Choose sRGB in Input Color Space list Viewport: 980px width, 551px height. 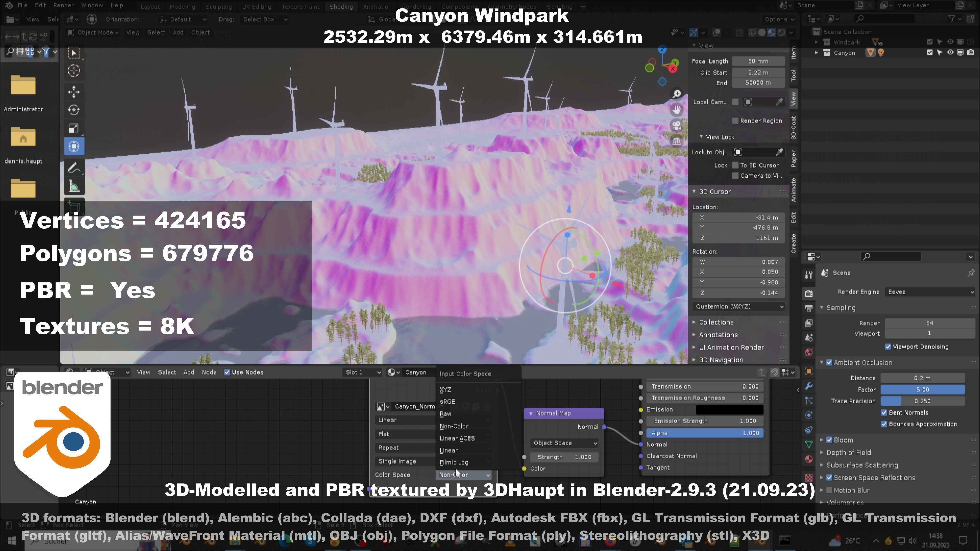coord(447,402)
